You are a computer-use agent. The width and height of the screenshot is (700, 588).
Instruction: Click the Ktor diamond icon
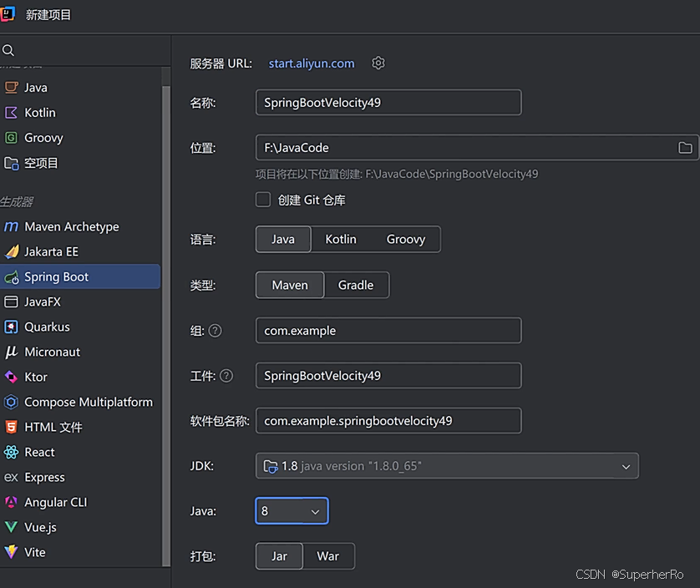(x=11, y=377)
